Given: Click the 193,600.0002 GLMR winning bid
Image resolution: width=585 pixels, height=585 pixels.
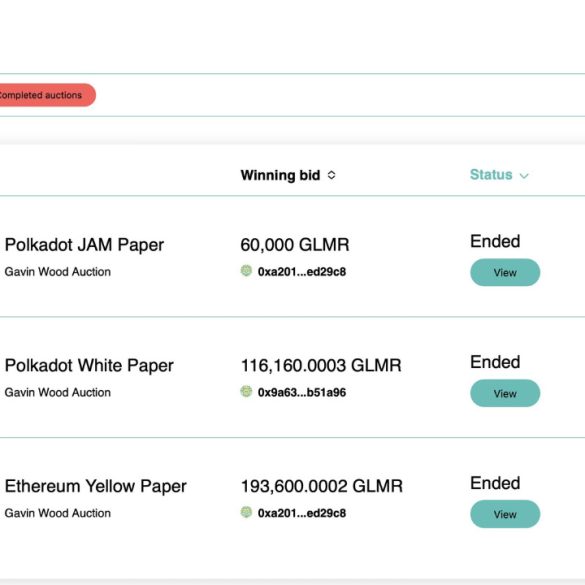Looking at the screenshot, I should click(x=322, y=487).
